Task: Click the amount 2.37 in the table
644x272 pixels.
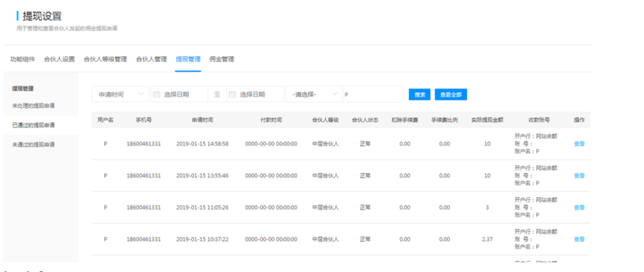Action: [x=487, y=239]
